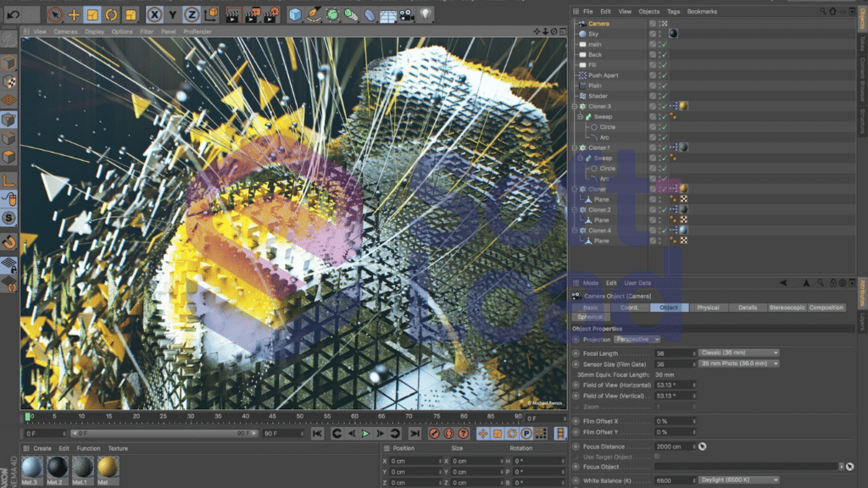The height and width of the screenshot is (488, 868).
Task: Collapse Sweep under Cloner.3
Action: point(580,117)
